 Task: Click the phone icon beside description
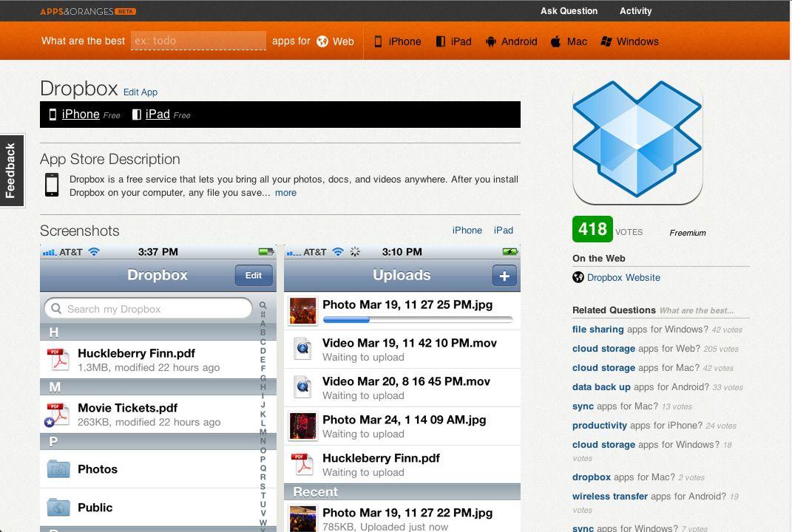pyautogui.click(x=52, y=185)
